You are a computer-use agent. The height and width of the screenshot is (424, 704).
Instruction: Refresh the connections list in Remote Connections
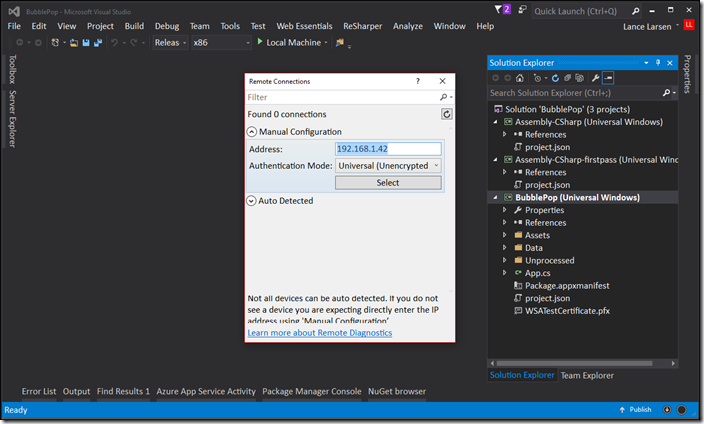coord(446,114)
